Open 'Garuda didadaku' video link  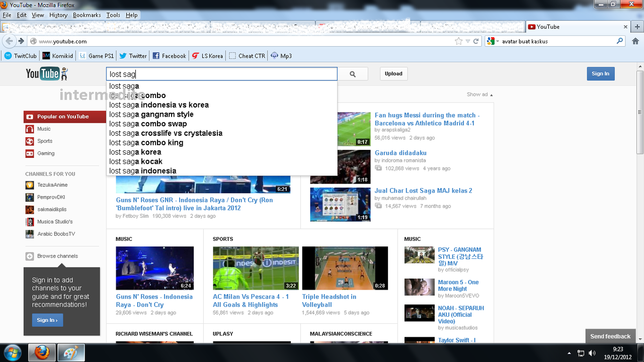(x=400, y=153)
